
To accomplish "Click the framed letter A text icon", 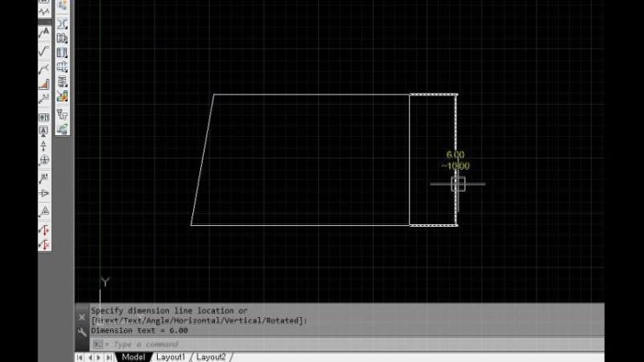I will 44,132.
